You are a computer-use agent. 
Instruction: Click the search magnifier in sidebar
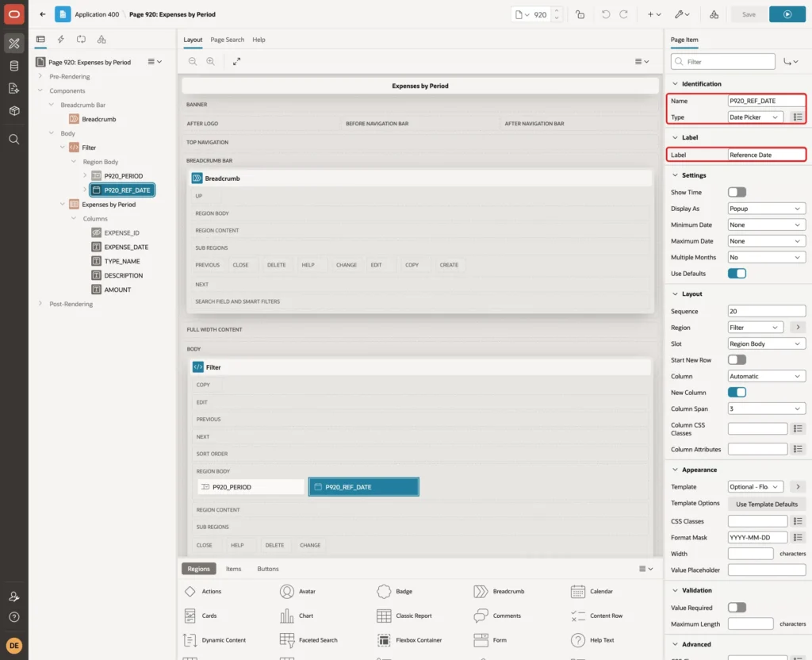pyautogui.click(x=14, y=140)
